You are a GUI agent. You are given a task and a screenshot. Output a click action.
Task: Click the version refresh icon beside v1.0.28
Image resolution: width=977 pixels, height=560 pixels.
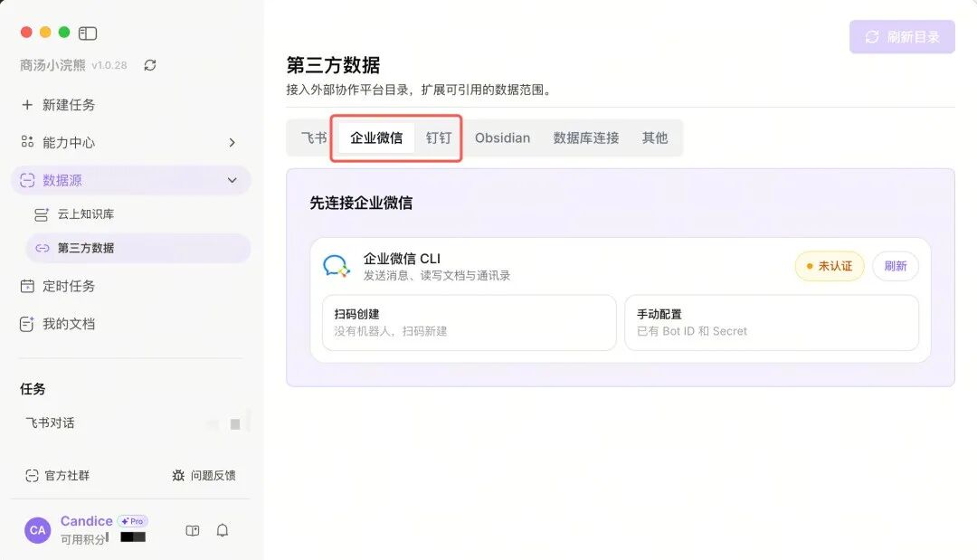tap(150, 65)
